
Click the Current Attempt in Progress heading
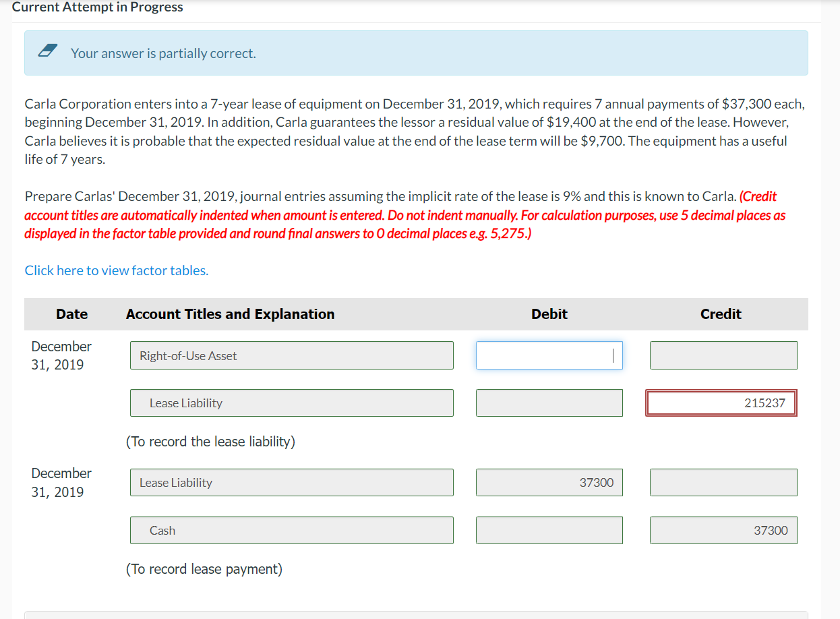pyautogui.click(x=98, y=7)
